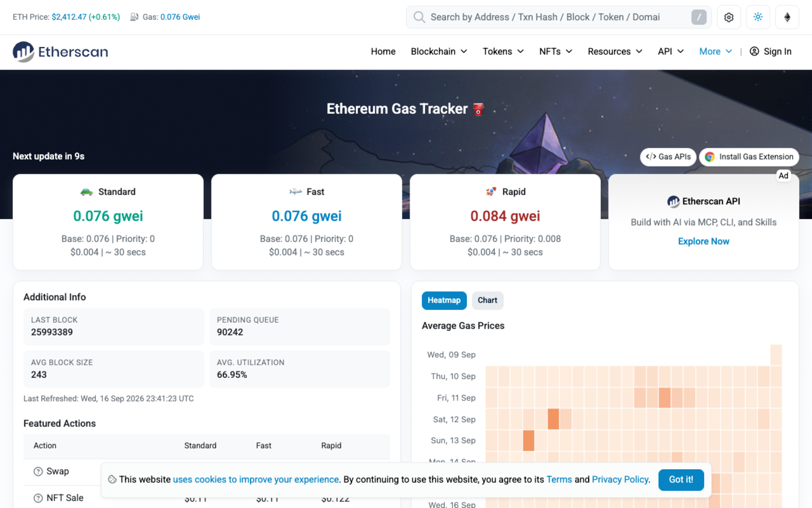The width and height of the screenshot is (812, 508).
Task: Click the gas pump icon in top bar
Action: pos(134,17)
